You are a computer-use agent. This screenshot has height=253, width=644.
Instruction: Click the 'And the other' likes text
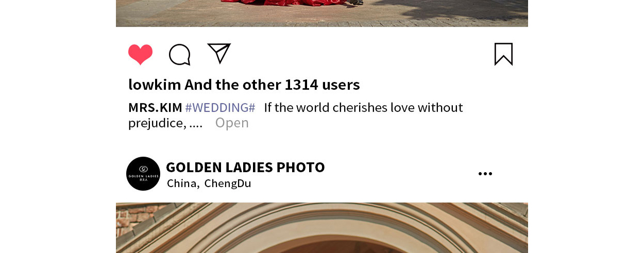[x=232, y=85]
